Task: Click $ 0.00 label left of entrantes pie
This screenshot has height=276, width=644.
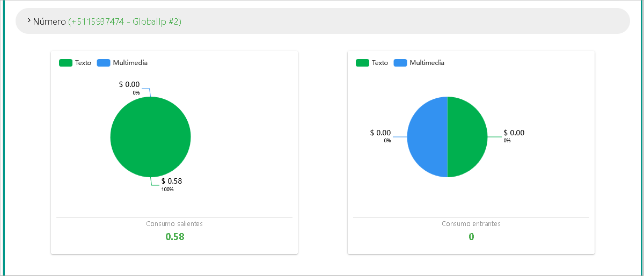Action: 380,133
